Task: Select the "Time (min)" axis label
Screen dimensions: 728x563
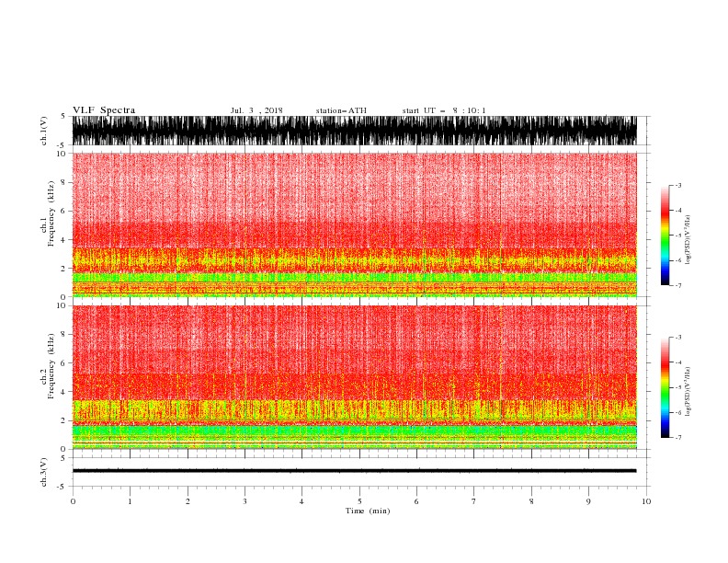Action: click(x=368, y=511)
